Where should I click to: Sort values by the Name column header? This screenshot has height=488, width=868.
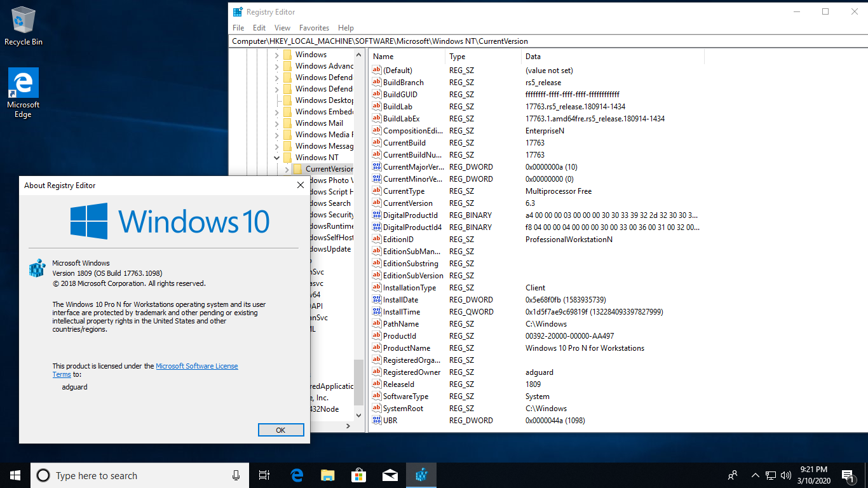407,57
